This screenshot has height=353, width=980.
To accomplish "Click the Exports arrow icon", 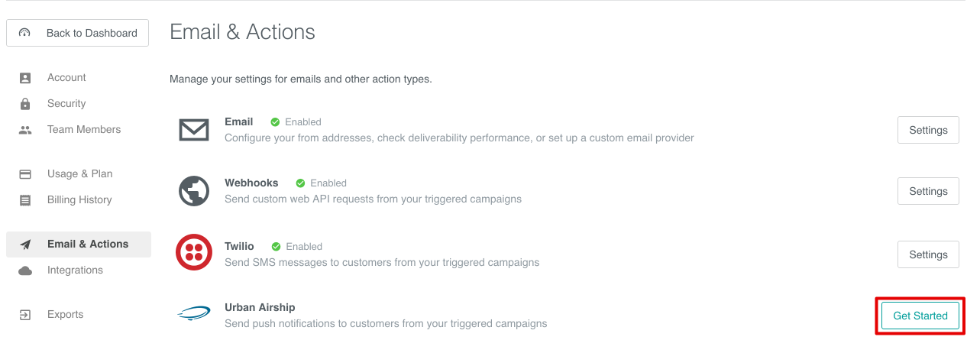I will point(25,315).
